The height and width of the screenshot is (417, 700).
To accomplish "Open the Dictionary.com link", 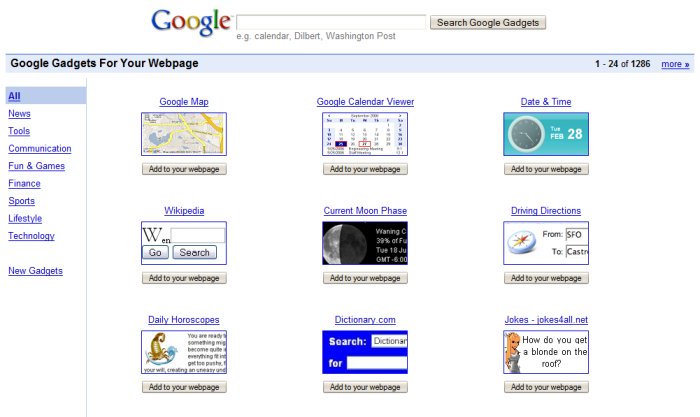I will pyautogui.click(x=365, y=319).
